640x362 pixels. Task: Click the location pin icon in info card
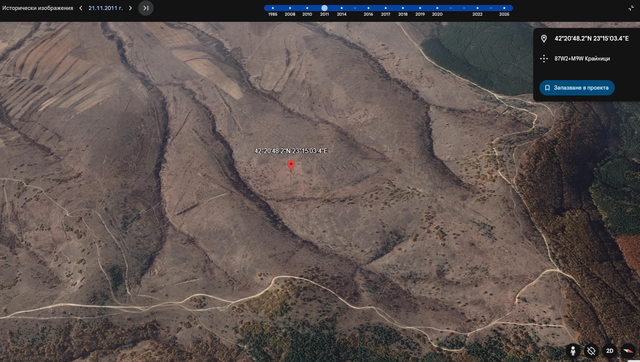pyautogui.click(x=544, y=38)
